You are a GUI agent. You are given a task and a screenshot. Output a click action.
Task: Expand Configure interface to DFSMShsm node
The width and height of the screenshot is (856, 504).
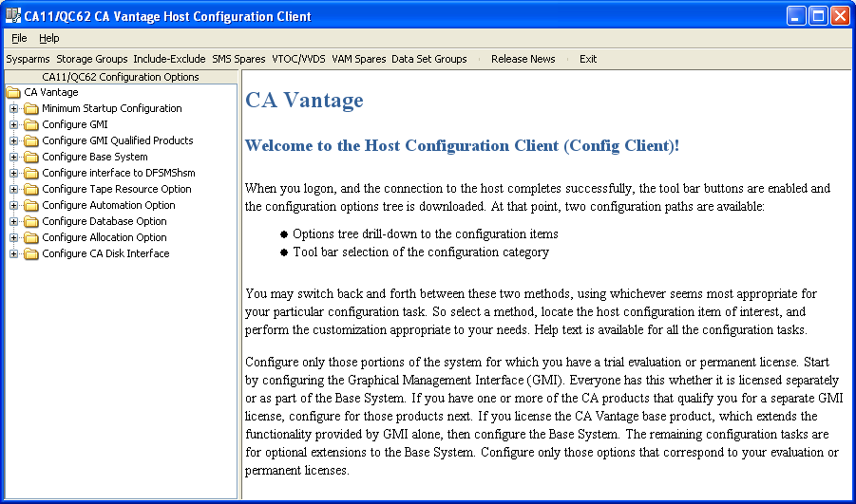[x=13, y=174]
